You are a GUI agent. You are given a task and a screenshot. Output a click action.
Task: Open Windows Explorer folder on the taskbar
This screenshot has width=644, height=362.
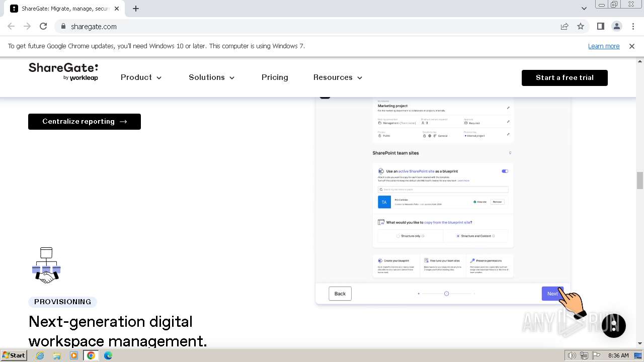(57, 355)
